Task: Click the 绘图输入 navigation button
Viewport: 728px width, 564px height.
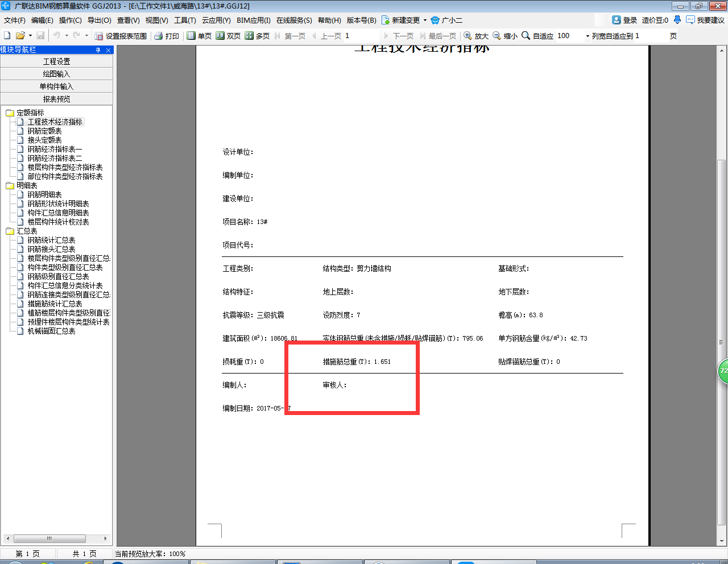Action: point(56,74)
